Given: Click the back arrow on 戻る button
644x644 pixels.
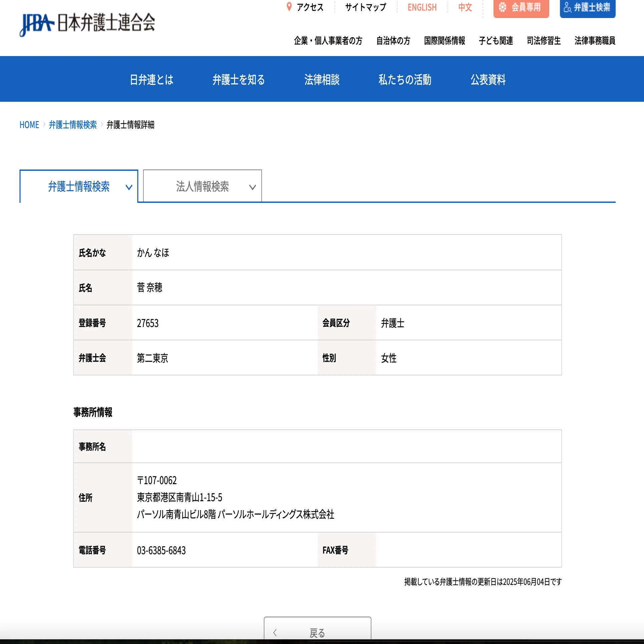Looking at the screenshot, I should coord(275,632).
